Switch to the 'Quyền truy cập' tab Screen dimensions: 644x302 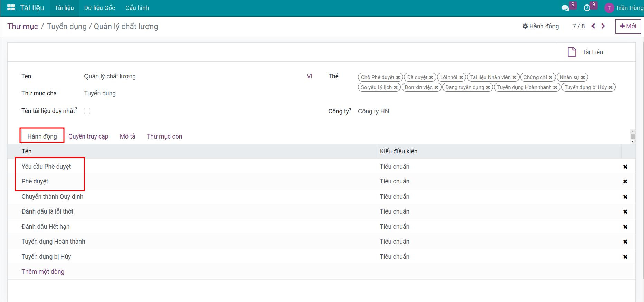coord(88,136)
